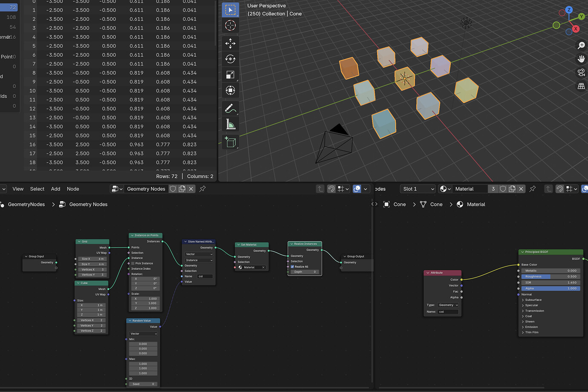Toggle fake user shield for Geometry Nodes
Screen dimensions: 588x392
pos(173,189)
